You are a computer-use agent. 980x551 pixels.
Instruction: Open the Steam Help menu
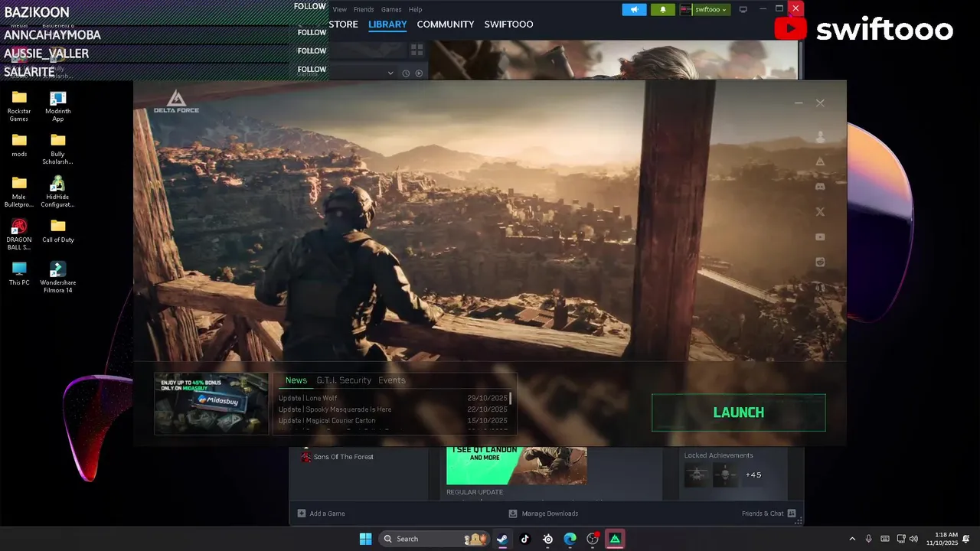415,9
